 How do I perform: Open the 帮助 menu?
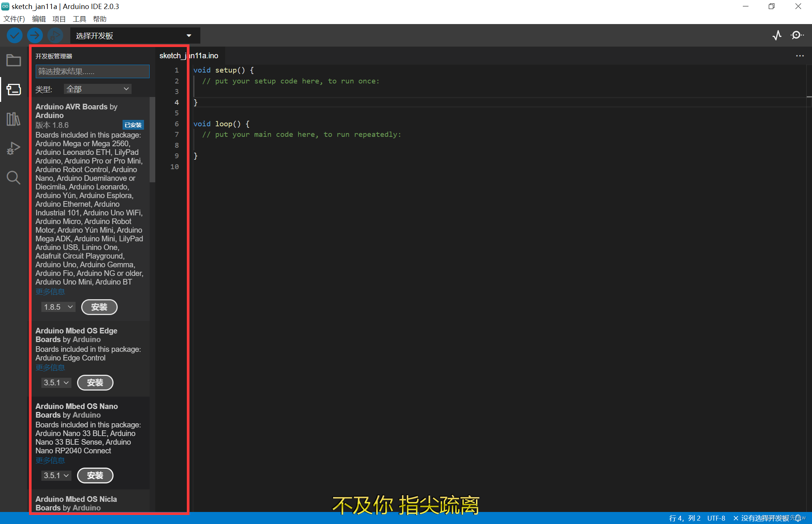(x=100, y=19)
